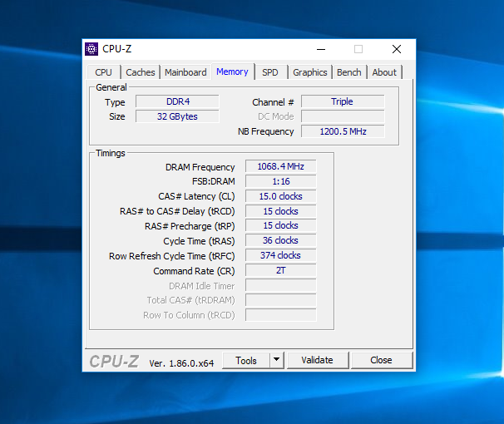Click the 1:16 FSB:DRAM ratio value
Viewport: 504px width, 424px height.
click(281, 181)
